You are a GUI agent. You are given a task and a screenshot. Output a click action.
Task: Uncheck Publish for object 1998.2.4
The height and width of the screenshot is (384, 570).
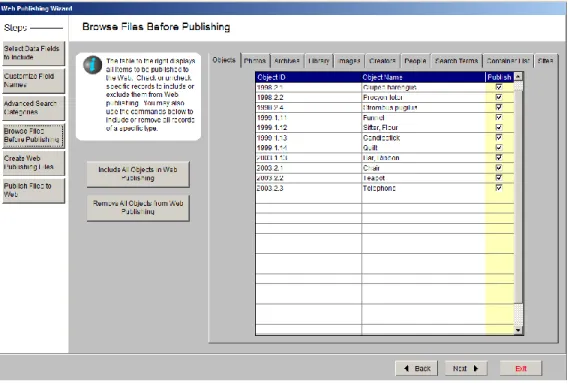[x=499, y=107]
